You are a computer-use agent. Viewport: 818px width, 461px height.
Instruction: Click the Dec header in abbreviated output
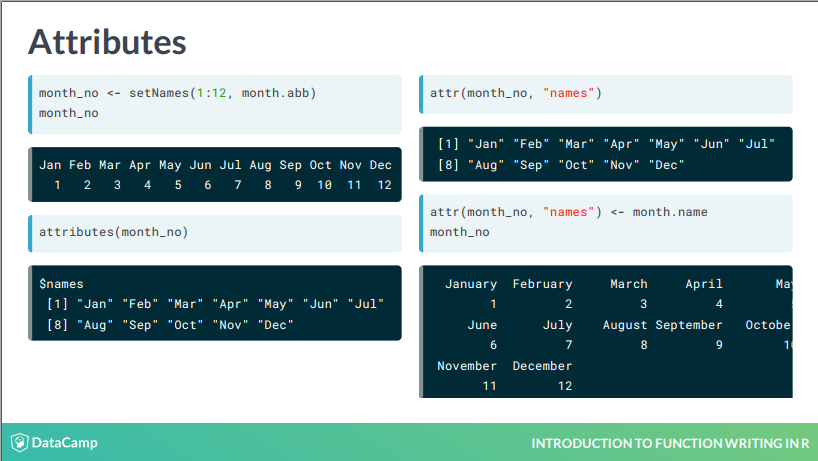click(x=381, y=165)
